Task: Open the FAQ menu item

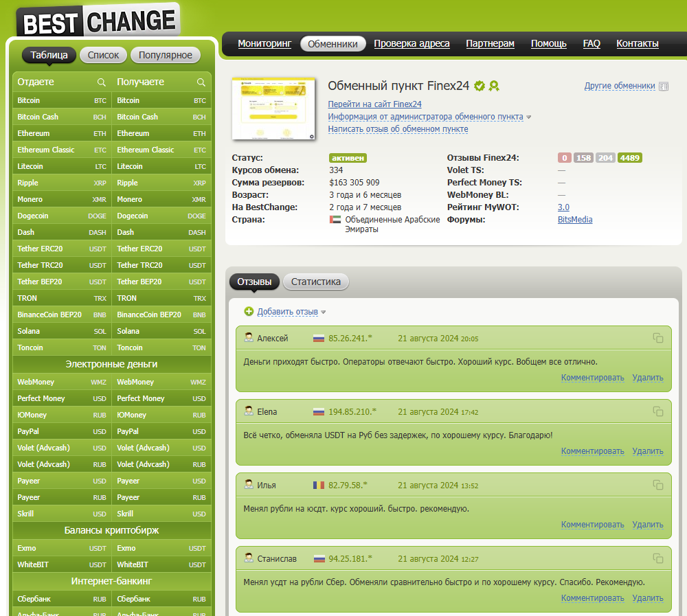Action: coord(592,44)
